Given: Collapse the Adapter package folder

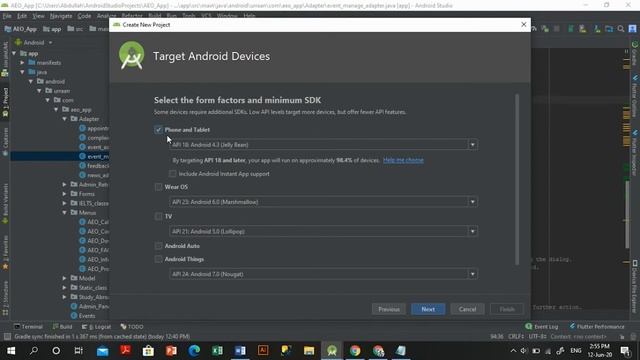Looking at the screenshot, I should click(x=64, y=119).
